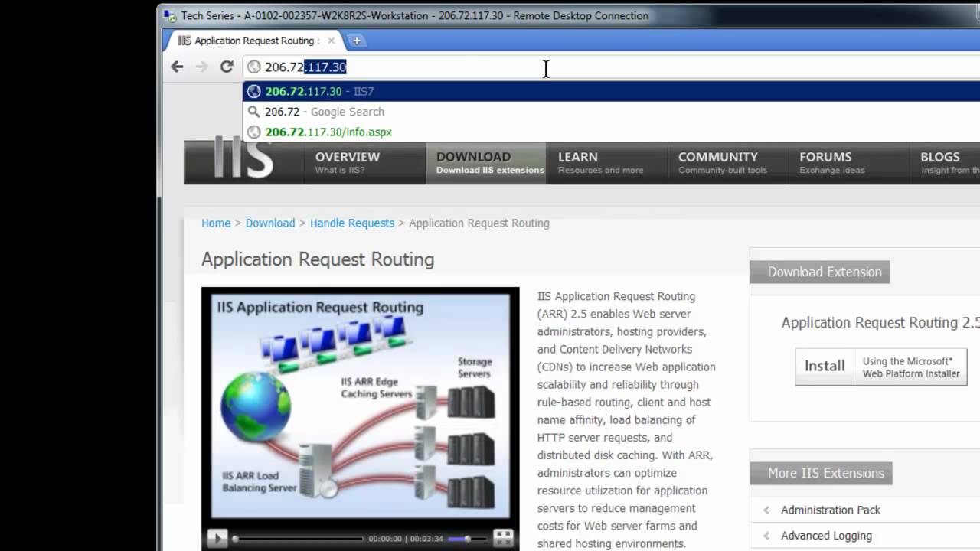Click the Application Request Routing page heading

pos(318,259)
